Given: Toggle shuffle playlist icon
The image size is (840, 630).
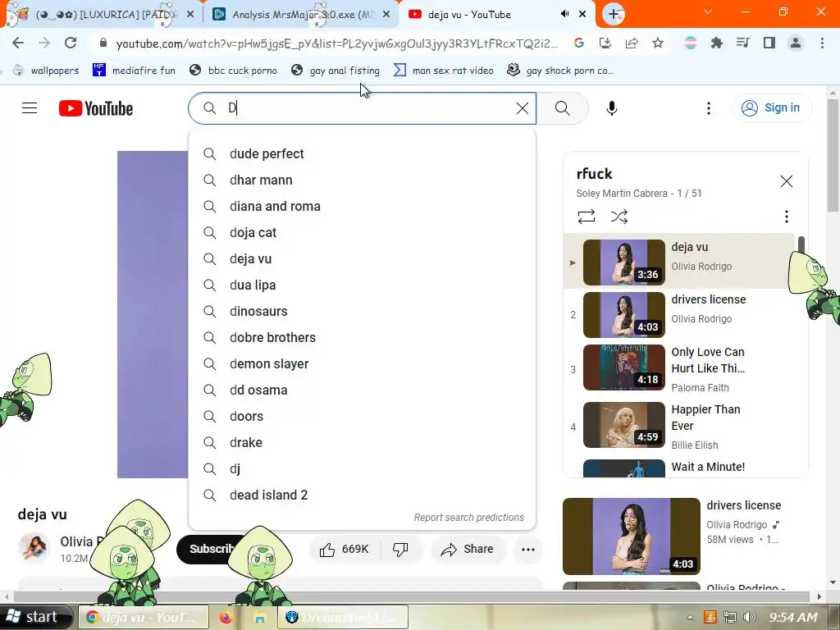Looking at the screenshot, I should (619, 217).
